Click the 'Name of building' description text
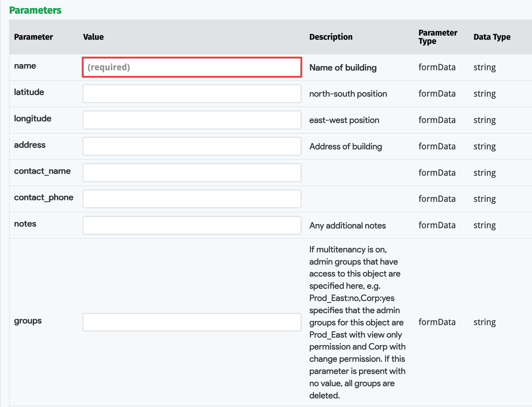This screenshot has height=407, width=532. 343,67
